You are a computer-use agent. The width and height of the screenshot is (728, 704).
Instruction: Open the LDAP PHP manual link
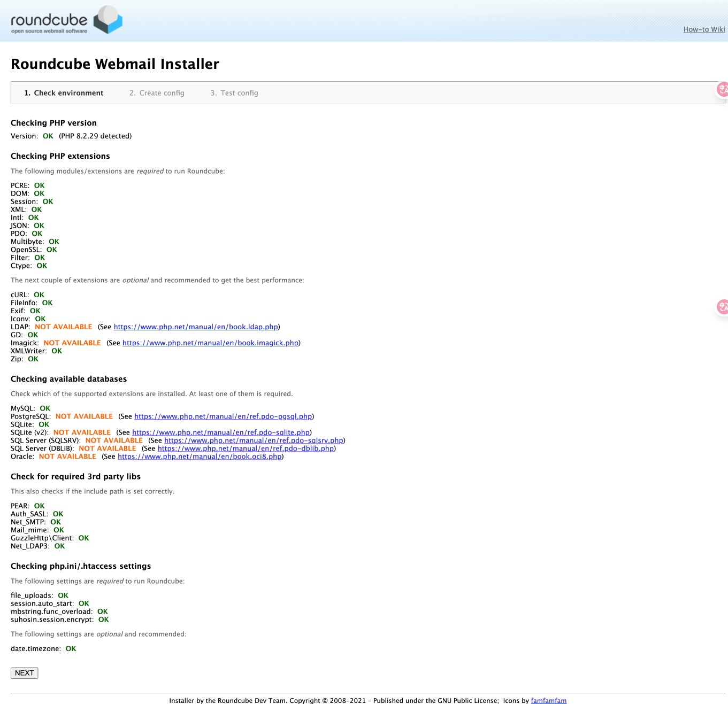196,327
